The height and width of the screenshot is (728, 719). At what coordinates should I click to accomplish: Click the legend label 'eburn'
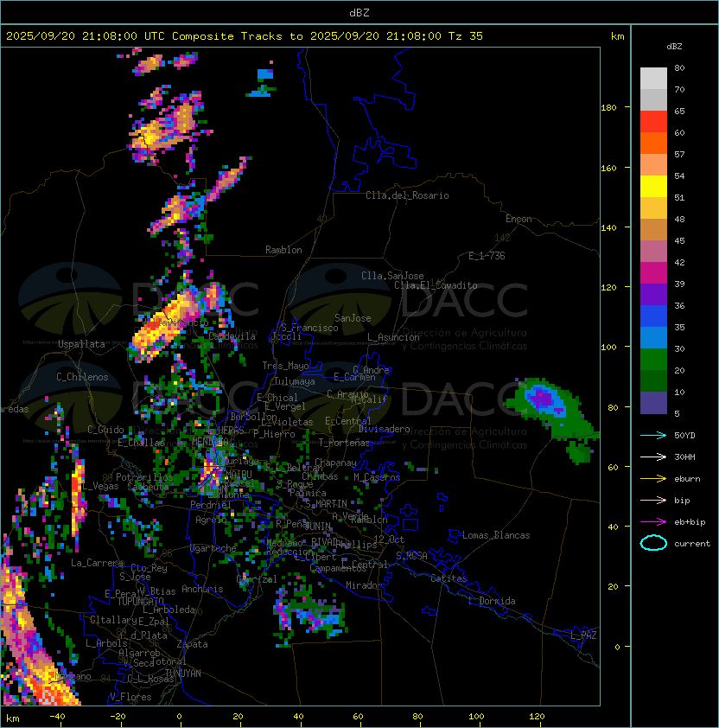pos(687,479)
